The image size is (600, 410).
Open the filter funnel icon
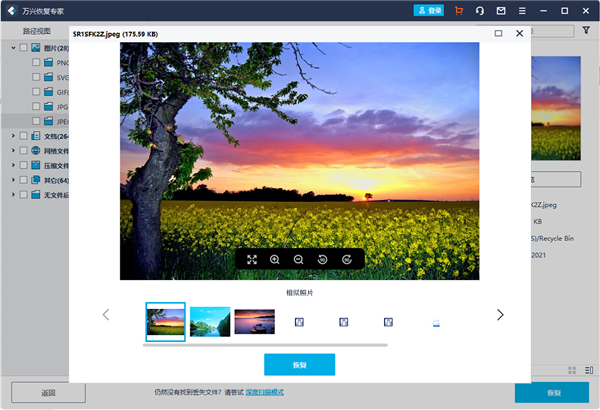coord(586,31)
